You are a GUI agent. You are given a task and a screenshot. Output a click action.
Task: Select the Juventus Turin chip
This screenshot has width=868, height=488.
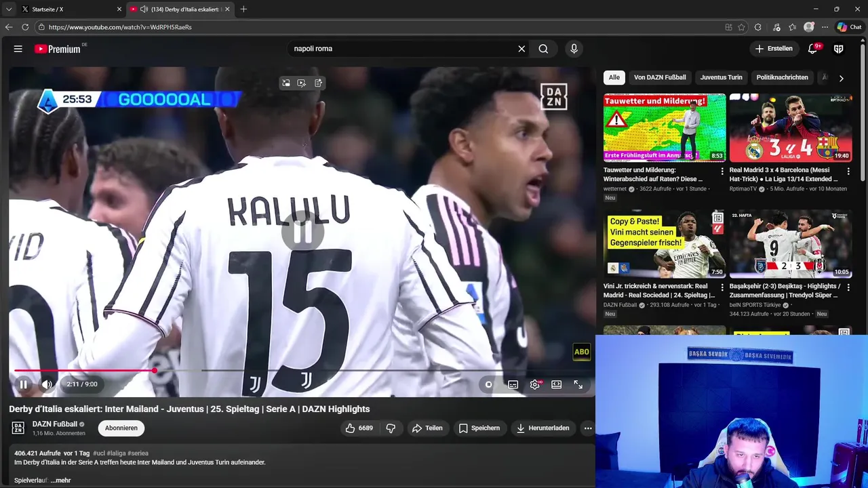[x=722, y=77]
